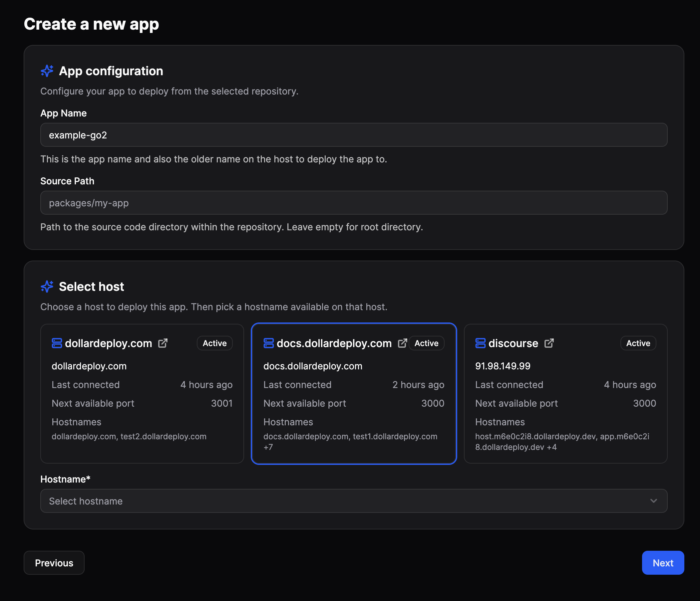Click server icon beside discourse title
Image resolution: width=700 pixels, height=601 pixels.
point(480,343)
